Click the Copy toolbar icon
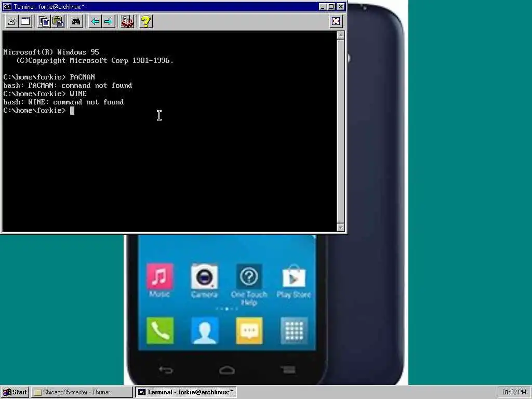 (x=44, y=22)
